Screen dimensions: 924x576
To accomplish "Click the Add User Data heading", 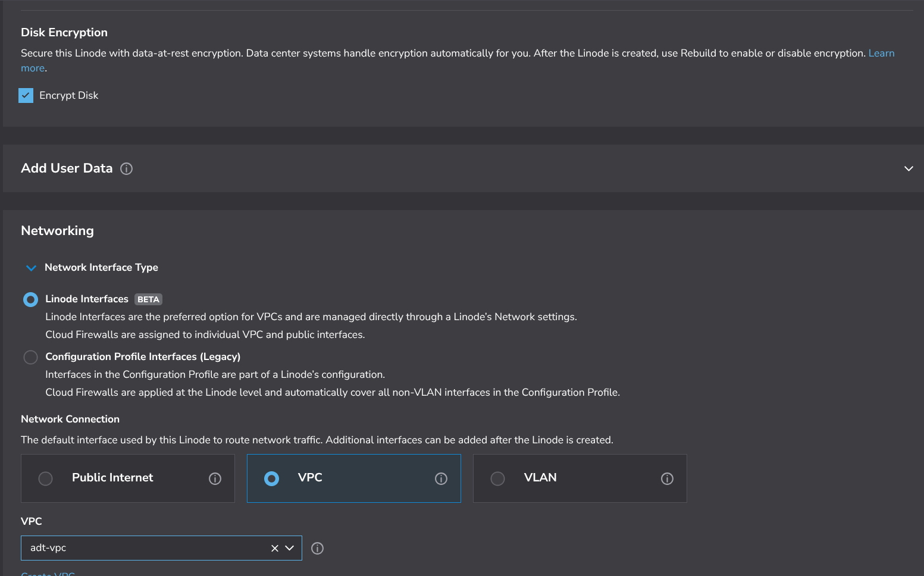I will (x=67, y=168).
